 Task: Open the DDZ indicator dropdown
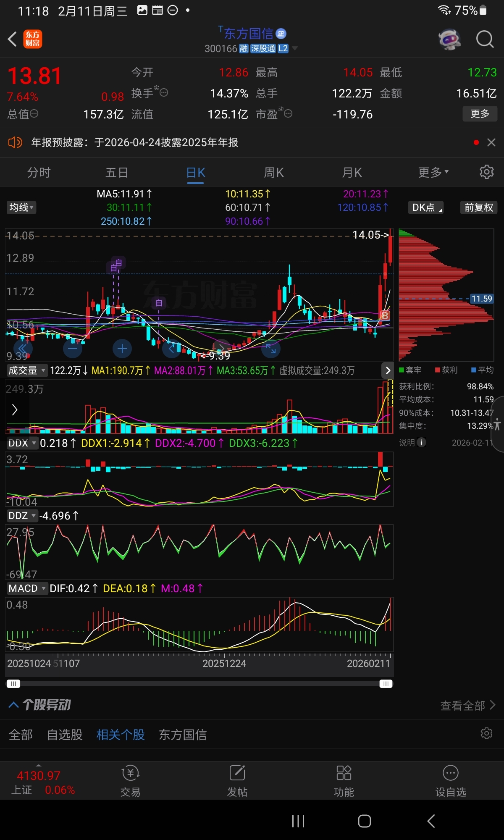22,516
